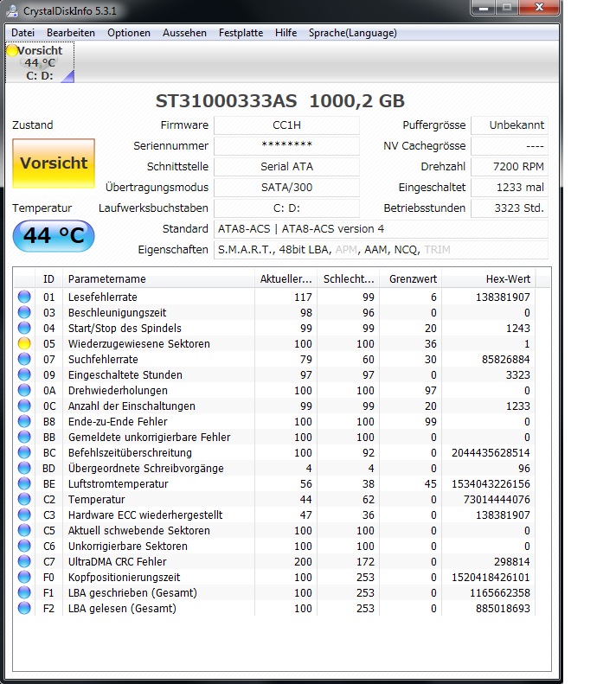
Task: Click the hex value 1165662358
Action: (500, 593)
